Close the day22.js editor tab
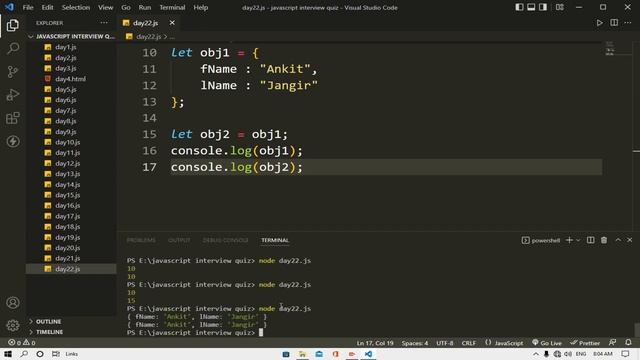The height and width of the screenshot is (360, 640). (x=172, y=23)
